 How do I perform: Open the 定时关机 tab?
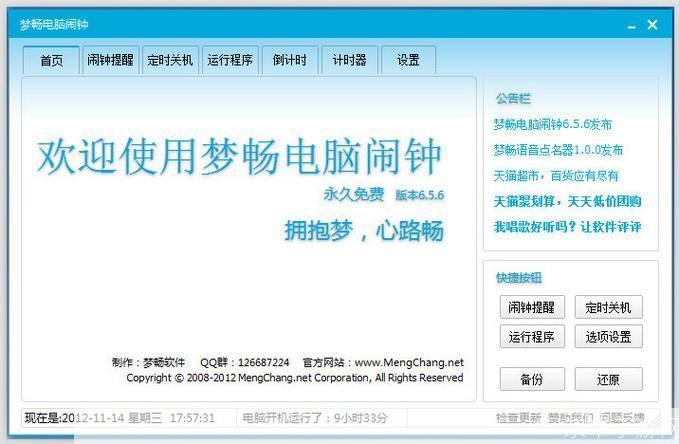coord(170,60)
